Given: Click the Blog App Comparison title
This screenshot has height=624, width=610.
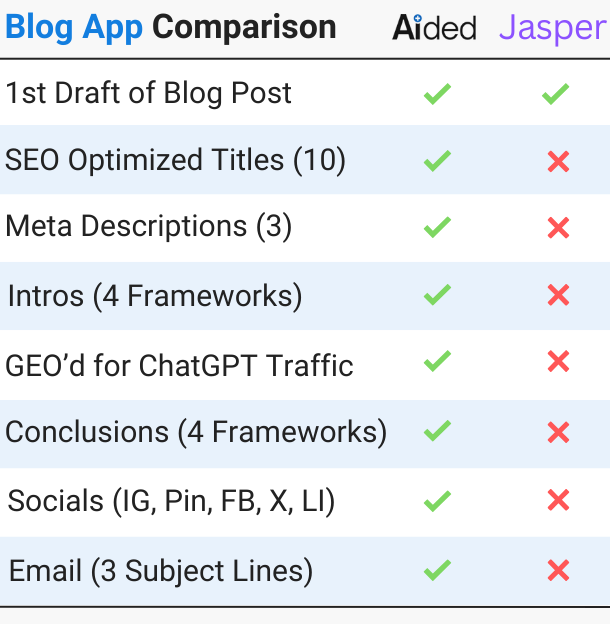Looking at the screenshot, I should pos(171,27).
